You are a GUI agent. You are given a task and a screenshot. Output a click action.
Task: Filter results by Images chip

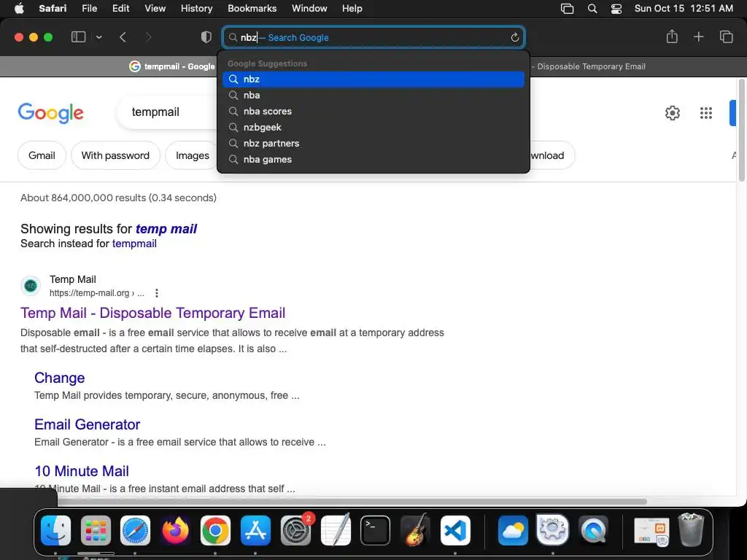tap(192, 155)
